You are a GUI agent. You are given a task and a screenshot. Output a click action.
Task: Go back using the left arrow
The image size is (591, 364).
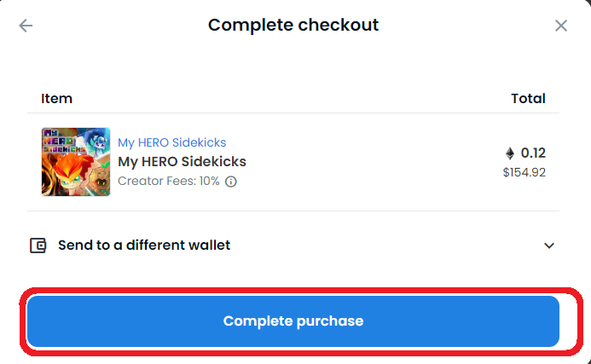point(26,26)
